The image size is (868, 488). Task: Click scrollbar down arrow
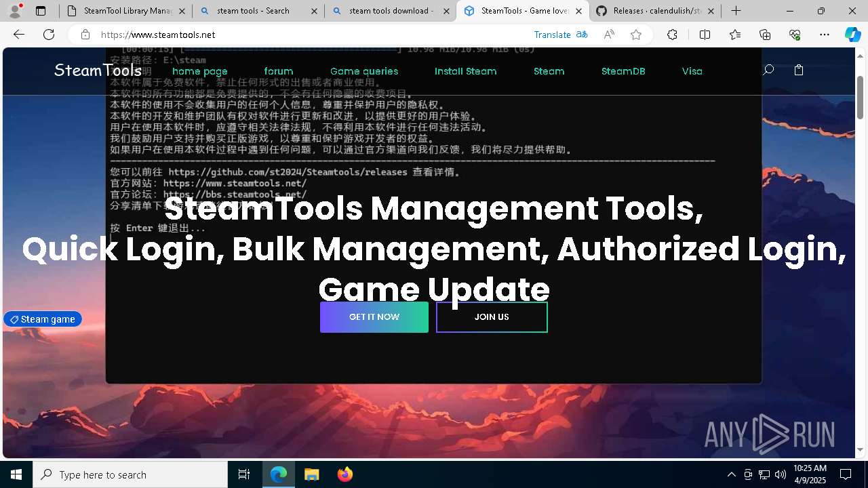click(861, 450)
